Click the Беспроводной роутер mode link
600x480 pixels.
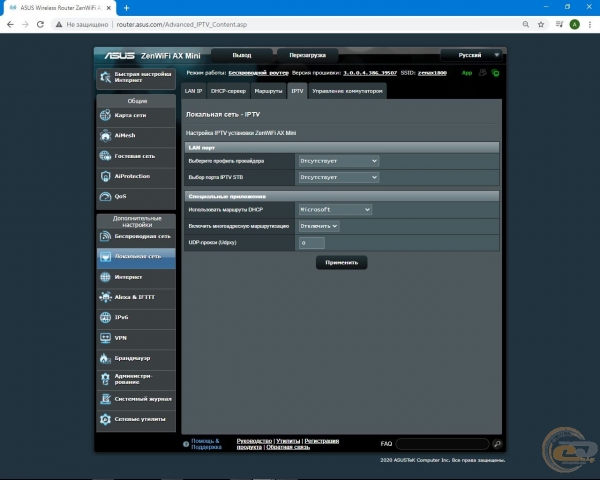click(x=259, y=73)
